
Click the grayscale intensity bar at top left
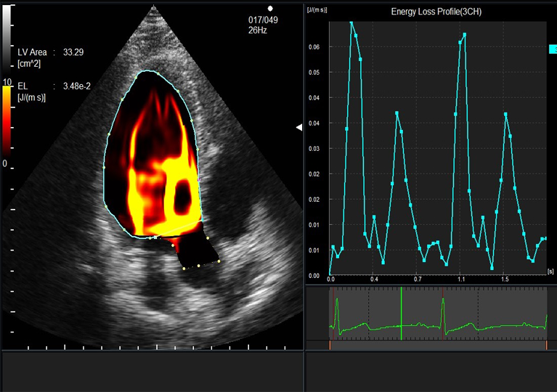[7, 39]
